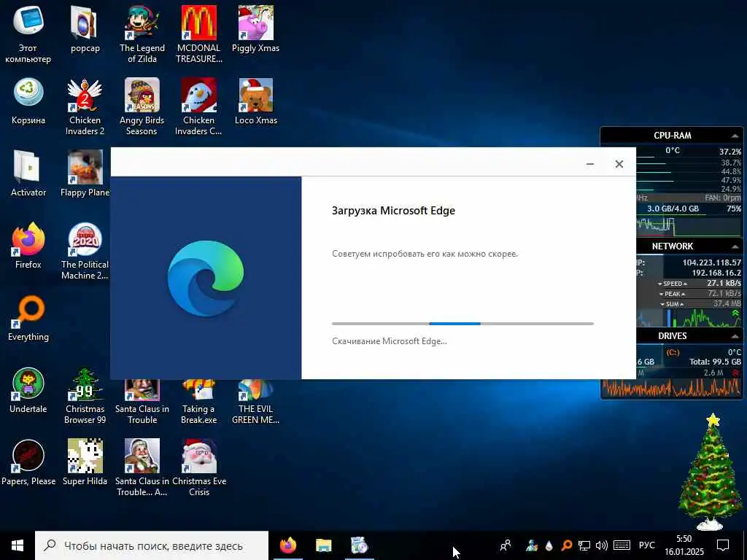Select the Santa Claus in Trouble label
Image resolution: width=747 pixels, height=560 pixels.
(x=142, y=414)
